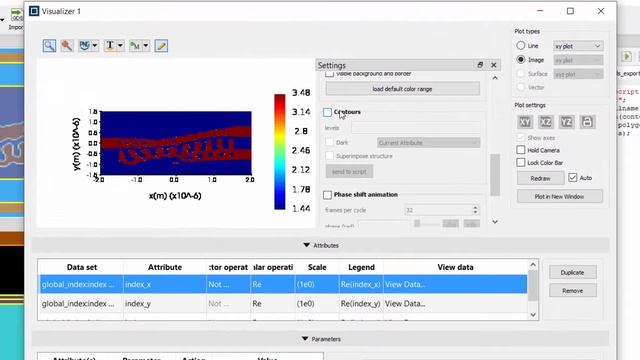Toggle Superimpose structure checkbox
The height and width of the screenshot is (360, 640).
(329, 156)
